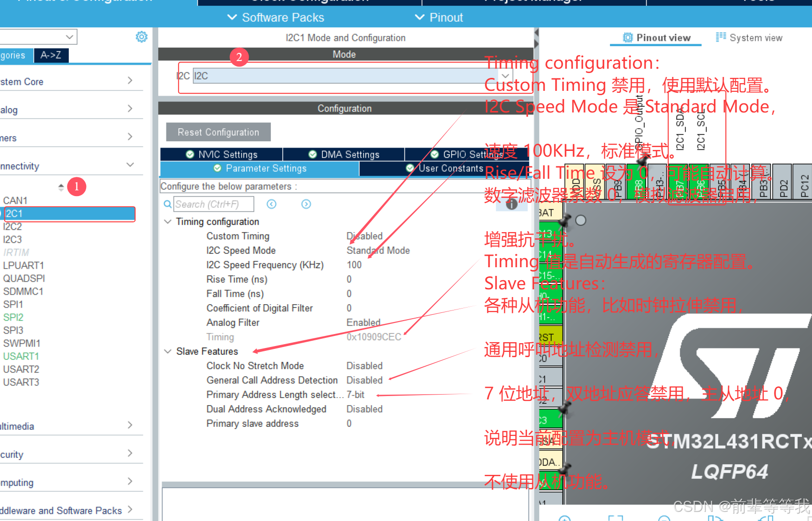This screenshot has height=521, width=812.
Task: Click the Clock No Stretch Mode value
Action: point(365,366)
